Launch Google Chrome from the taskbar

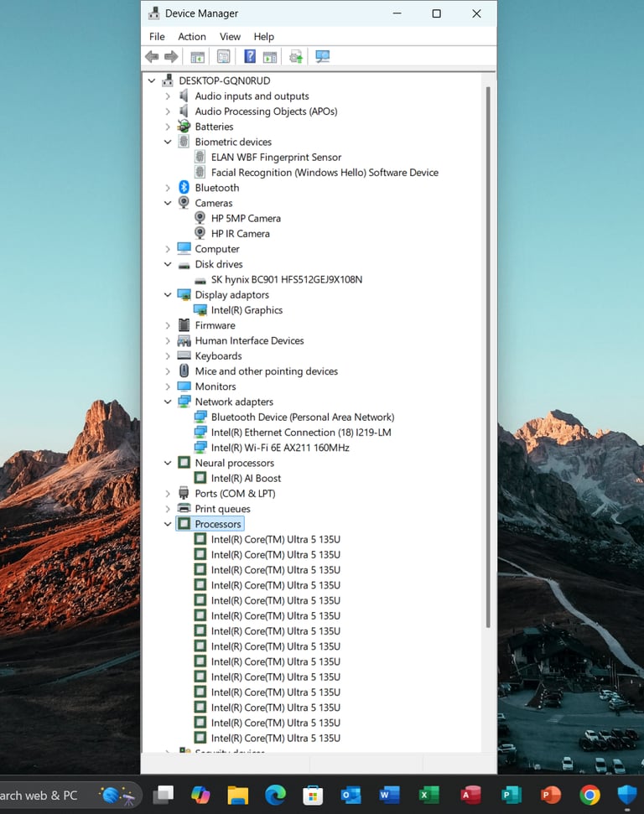coord(589,795)
